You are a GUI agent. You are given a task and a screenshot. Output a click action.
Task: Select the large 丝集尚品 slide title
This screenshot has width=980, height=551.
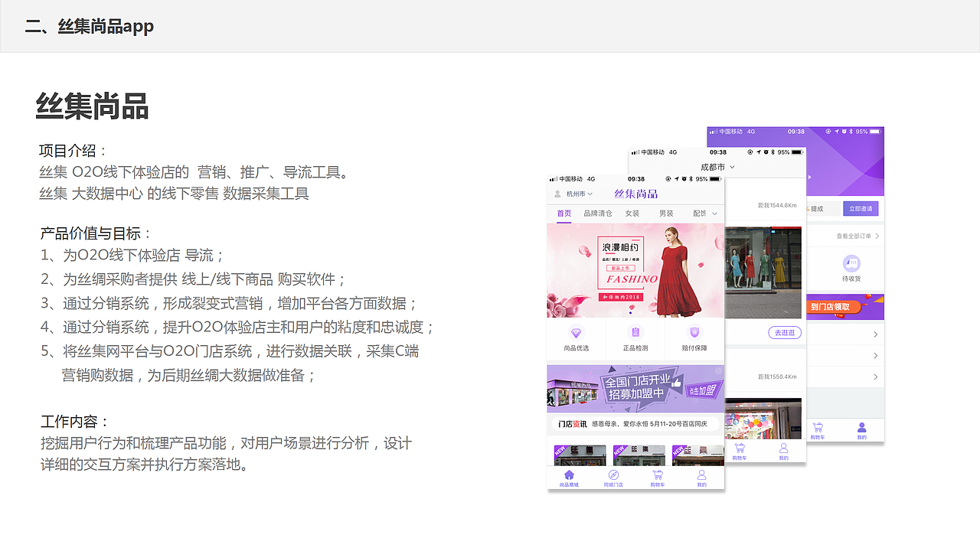click(92, 106)
